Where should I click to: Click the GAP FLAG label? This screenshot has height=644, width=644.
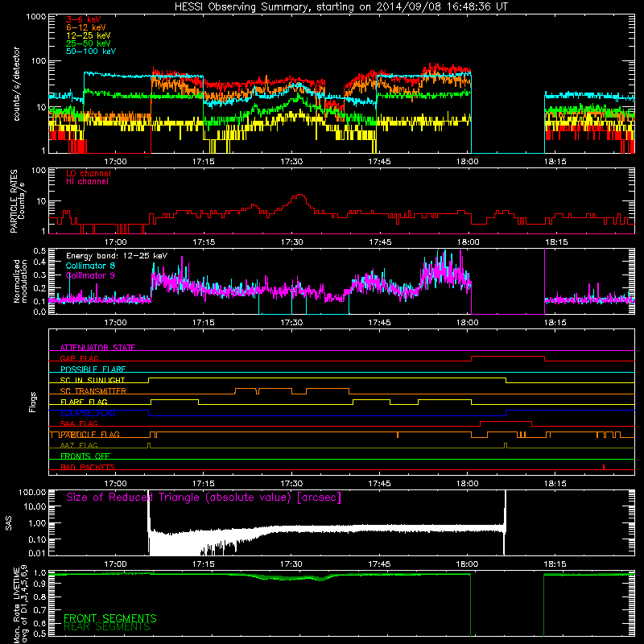click(79, 358)
